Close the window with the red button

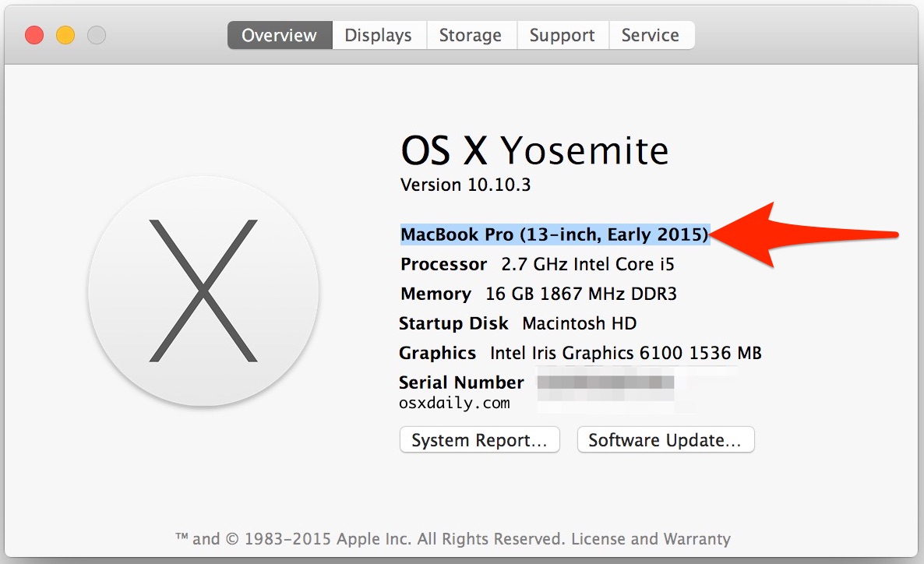(x=34, y=35)
